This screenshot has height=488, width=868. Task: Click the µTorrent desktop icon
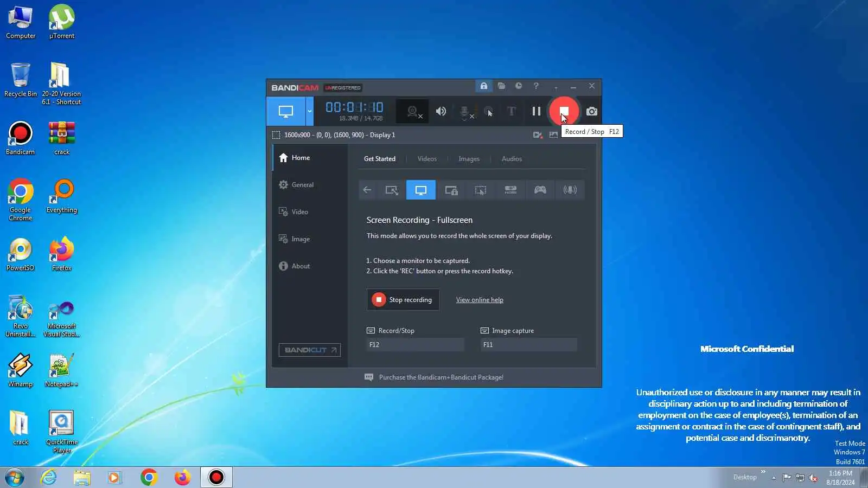(62, 22)
